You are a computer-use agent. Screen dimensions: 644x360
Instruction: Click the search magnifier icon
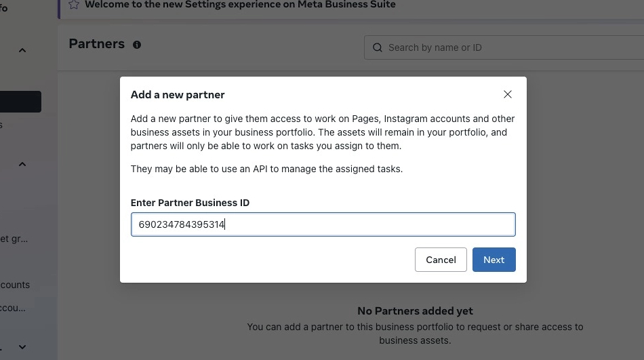click(377, 47)
